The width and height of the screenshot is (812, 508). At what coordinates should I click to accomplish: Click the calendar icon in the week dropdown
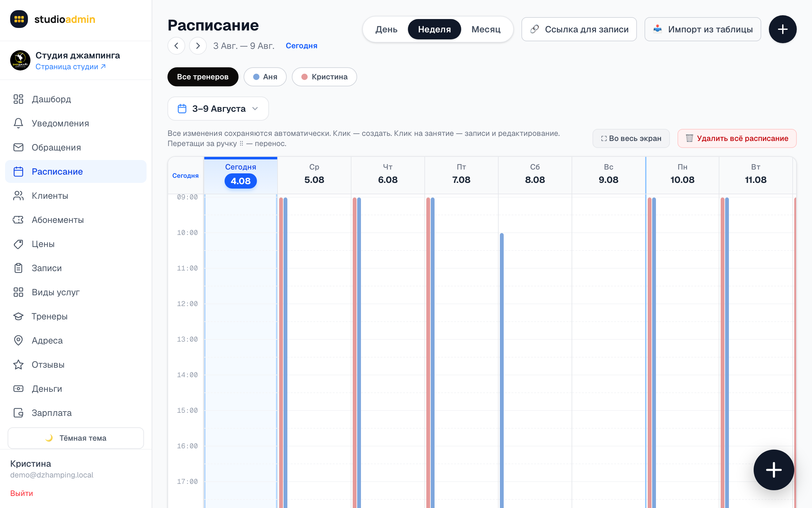tap(182, 109)
